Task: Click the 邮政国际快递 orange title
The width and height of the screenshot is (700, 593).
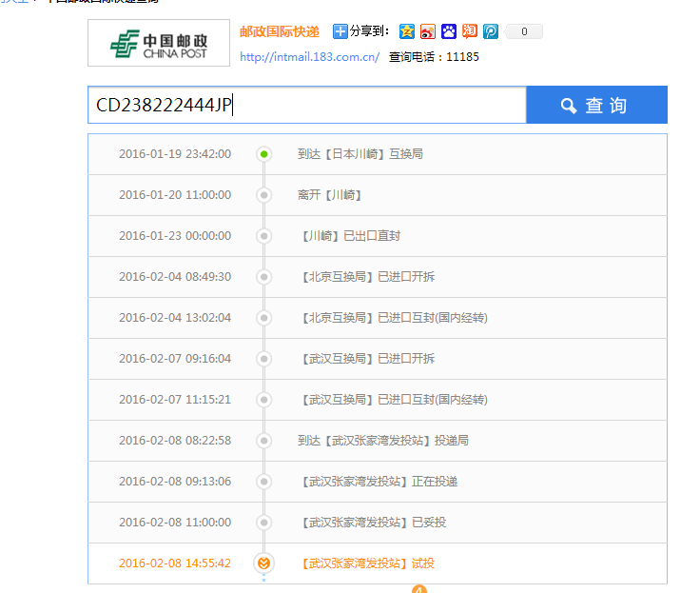Action: [280, 31]
